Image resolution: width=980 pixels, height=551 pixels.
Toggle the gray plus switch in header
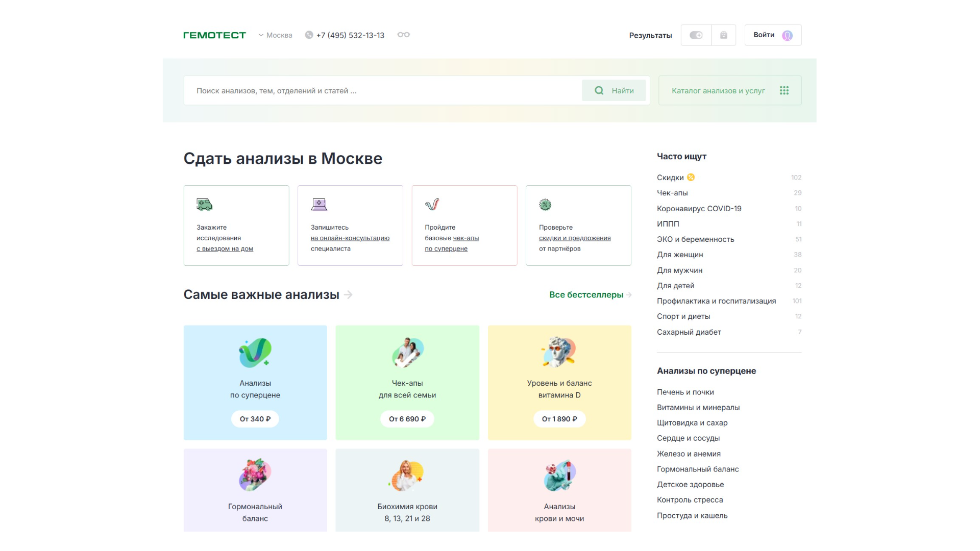tap(696, 35)
